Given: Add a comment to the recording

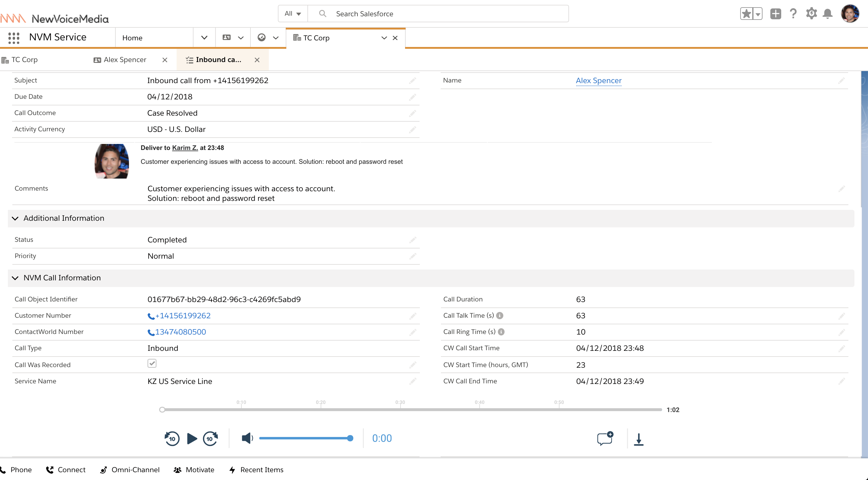Looking at the screenshot, I should pyautogui.click(x=605, y=439).
